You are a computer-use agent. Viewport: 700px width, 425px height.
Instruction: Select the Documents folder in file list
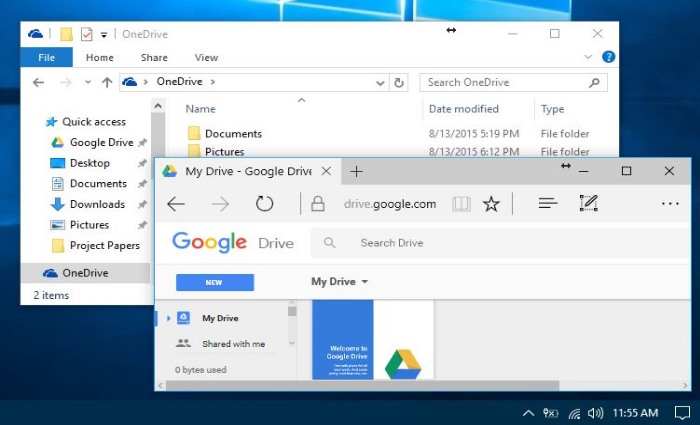(x=232, y=134)
